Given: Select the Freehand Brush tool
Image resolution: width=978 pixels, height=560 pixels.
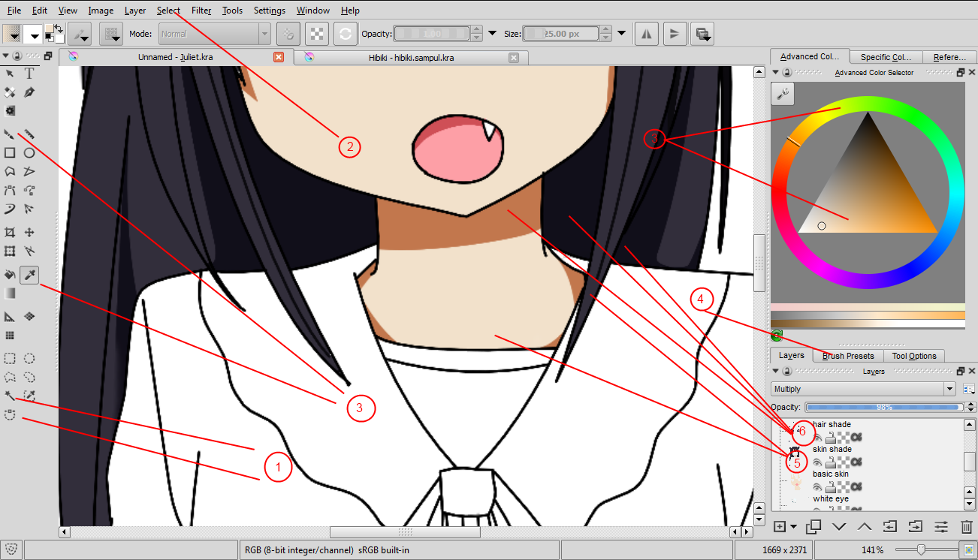Looking at the screenshot, I should click(10, 134).
